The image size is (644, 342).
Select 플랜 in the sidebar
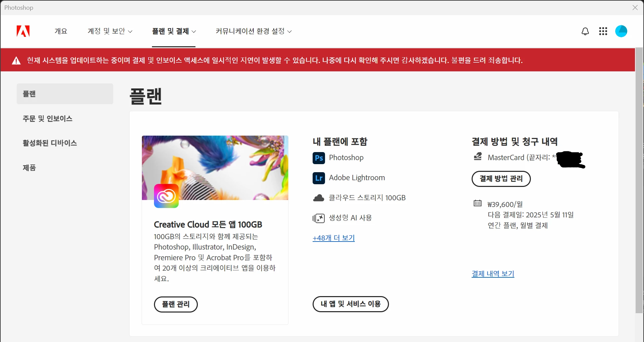pyautogui.click(x=65, y=94)
